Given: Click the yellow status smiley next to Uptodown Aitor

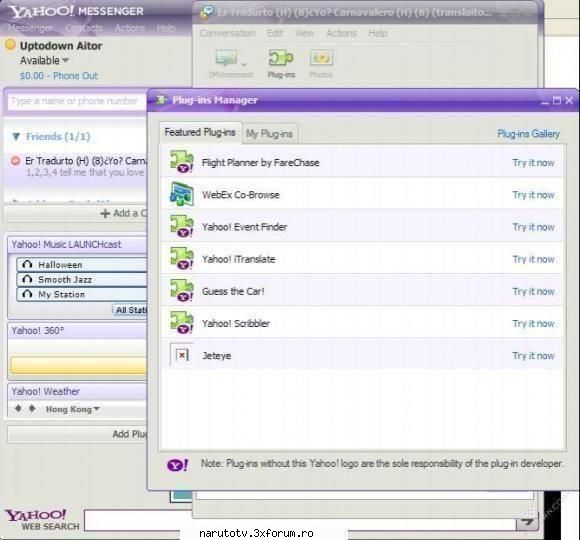Looking at the screenshot, I should 10,45.
